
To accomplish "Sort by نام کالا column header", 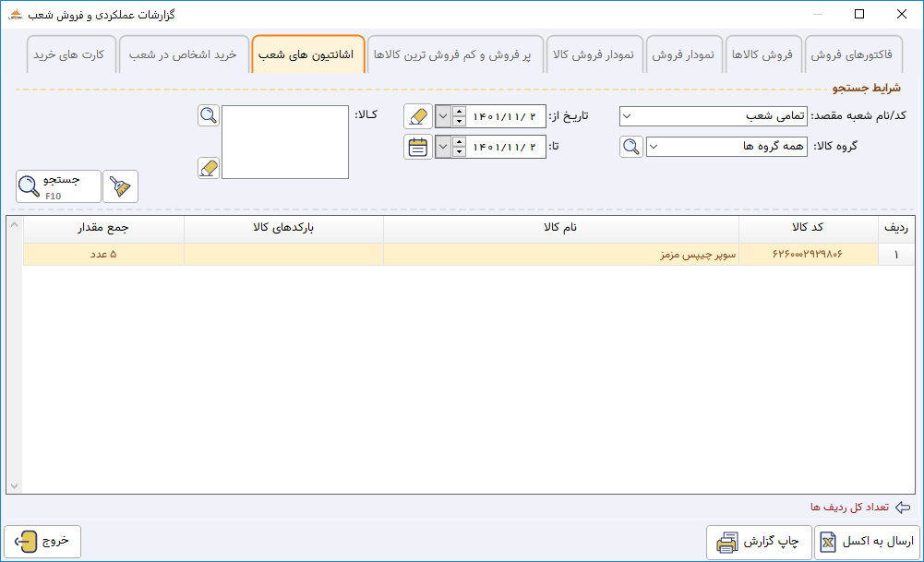I will tap(561, 228).
